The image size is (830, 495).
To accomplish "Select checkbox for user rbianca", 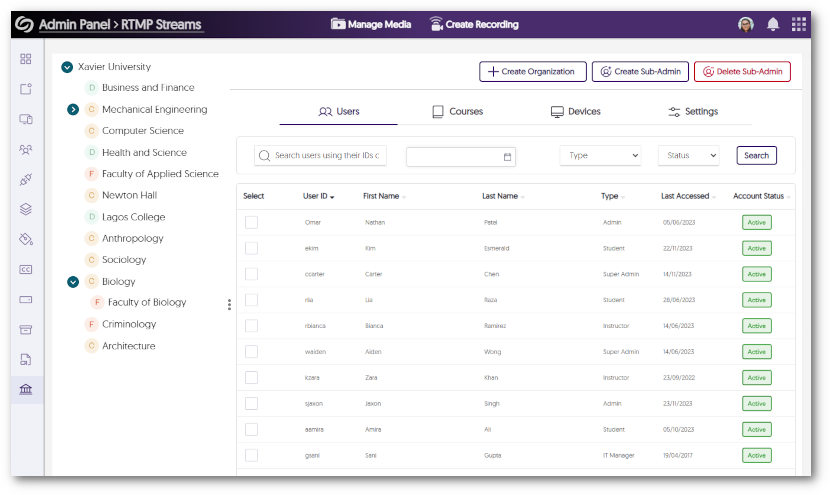I will click(x=251, y=326).
